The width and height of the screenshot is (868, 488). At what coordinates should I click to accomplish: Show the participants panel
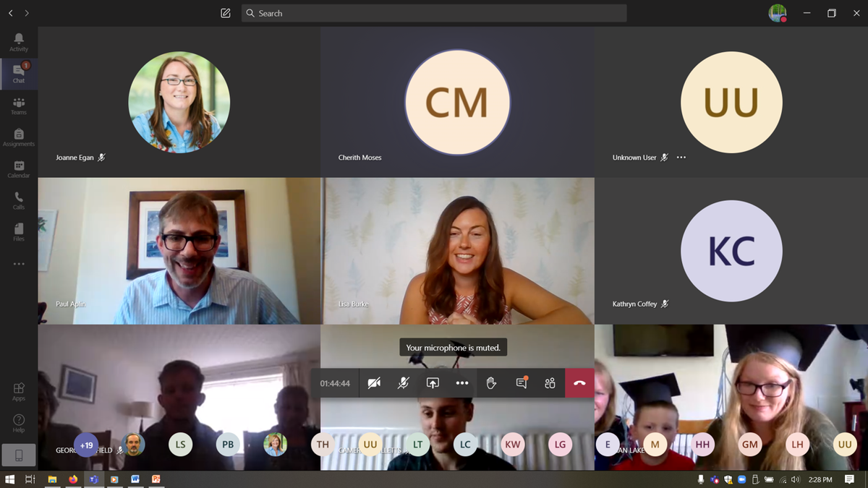tap(550, 383)
